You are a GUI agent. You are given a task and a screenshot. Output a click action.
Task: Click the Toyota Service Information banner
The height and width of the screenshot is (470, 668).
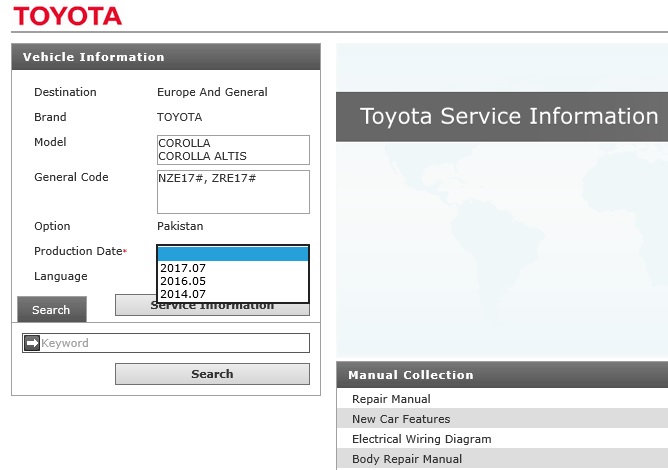point(502,117)
